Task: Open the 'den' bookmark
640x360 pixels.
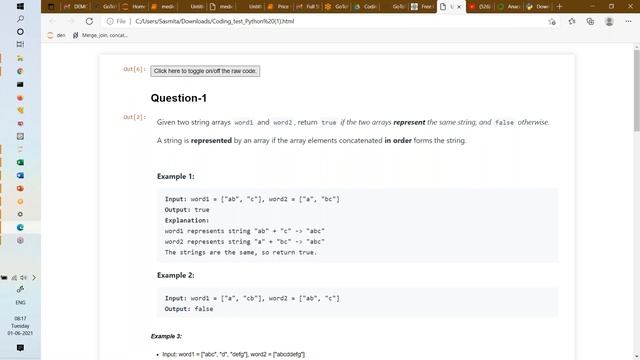Action: click(56, 36)
